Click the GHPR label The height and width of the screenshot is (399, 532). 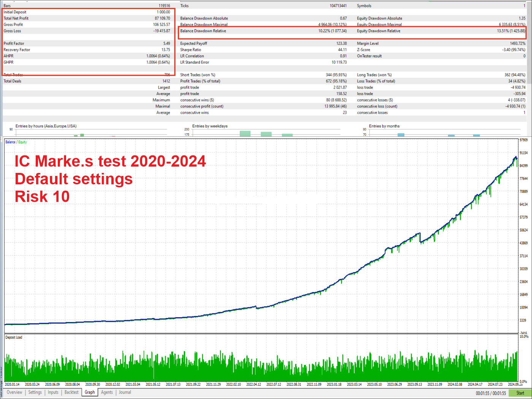[x=8, y=62]
